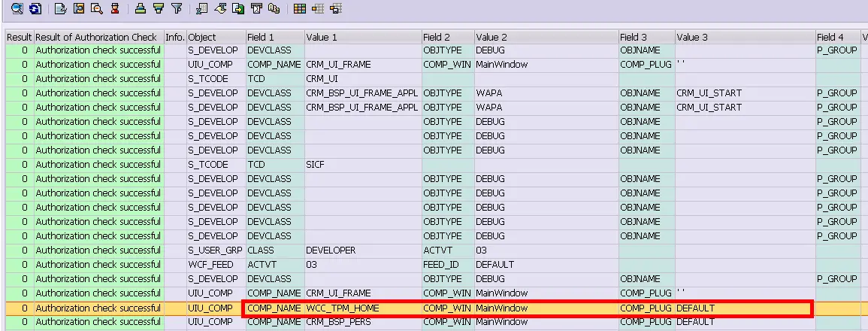Click DEFAULT value in the WCF_FEED row
The image size is (868, 331).
pos(546,265)
